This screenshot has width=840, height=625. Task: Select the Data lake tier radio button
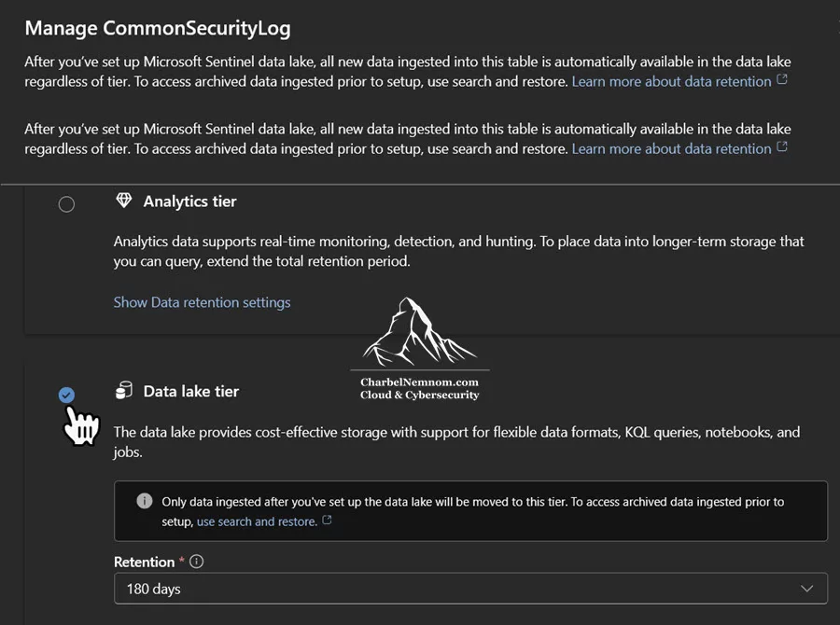coord(66,396)
